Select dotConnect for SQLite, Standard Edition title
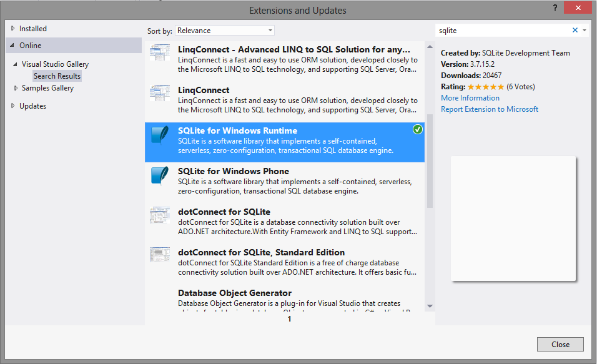 261,252
